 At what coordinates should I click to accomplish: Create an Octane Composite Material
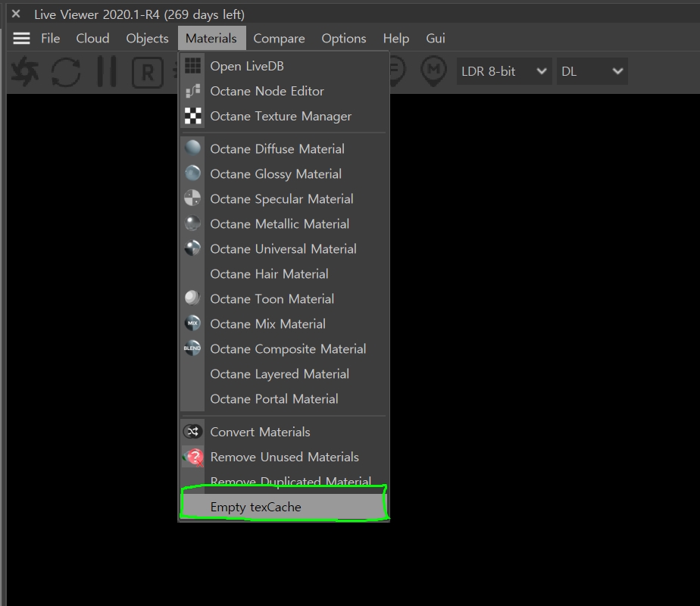pos(283,348)
